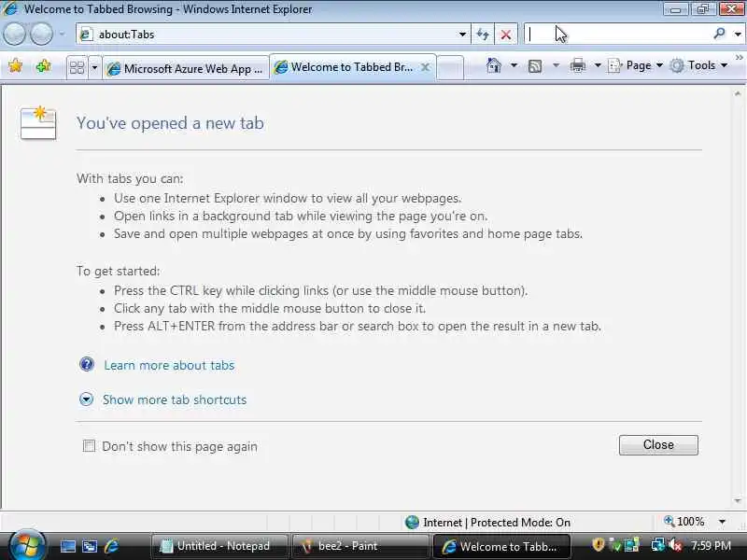Expand the Feeds dropdown arrow

pos(556,65)
